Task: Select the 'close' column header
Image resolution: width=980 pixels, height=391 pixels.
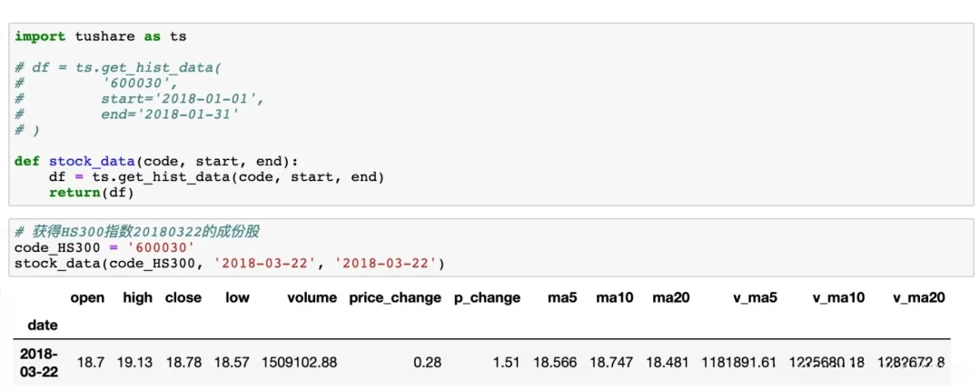Action: 183,297
